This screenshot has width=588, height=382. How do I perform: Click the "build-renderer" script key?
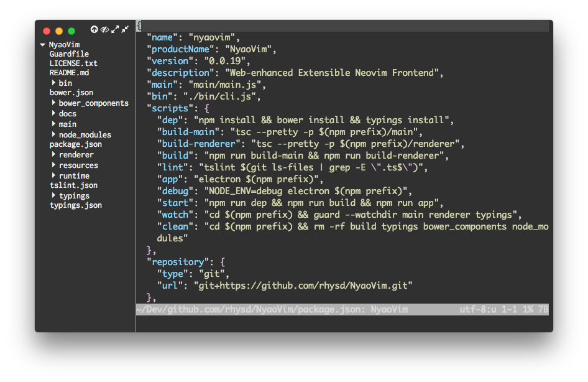click(198, 144)
